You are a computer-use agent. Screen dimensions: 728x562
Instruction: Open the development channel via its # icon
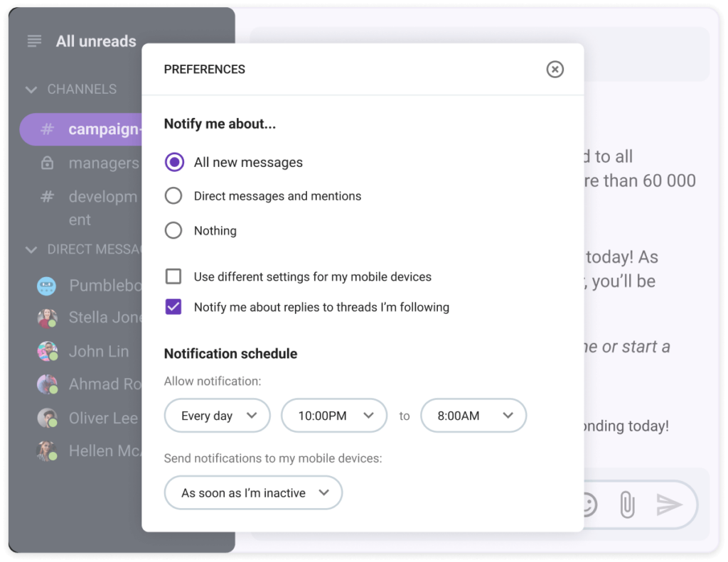pos(47,197)
